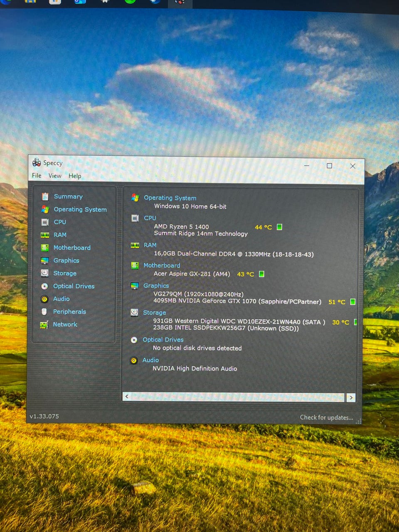Click the Audio heading link in summary
The width and height of the screenshot is (399, 532).
(150, 360)
